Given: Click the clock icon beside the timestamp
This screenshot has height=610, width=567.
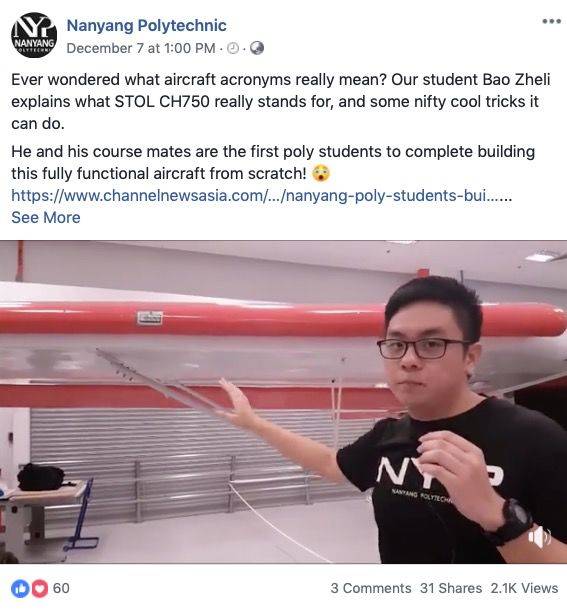Looking at the screenshot, I should (x=233, y=48).
